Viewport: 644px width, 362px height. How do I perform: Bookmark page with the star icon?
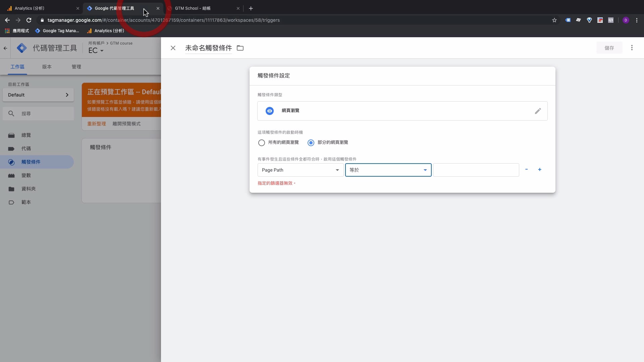click(554, 20)
